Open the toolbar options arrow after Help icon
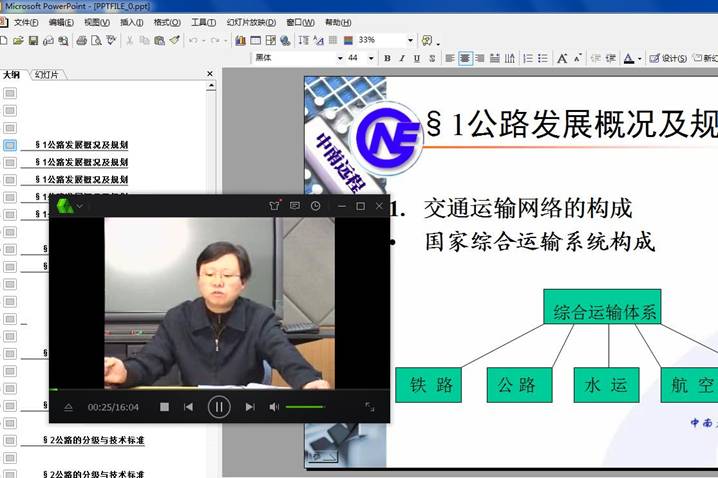The height and width of the screenshot is (478, 718). [438, 43]
